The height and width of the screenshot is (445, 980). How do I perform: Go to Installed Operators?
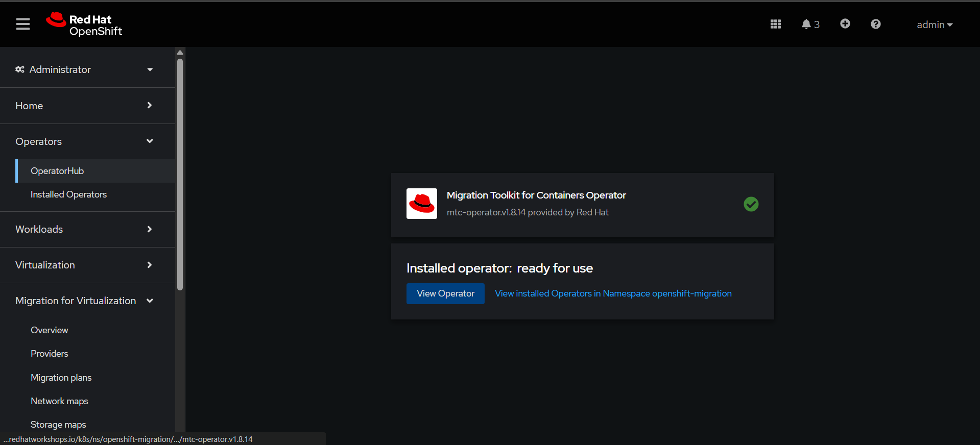click(x=68, y=194)
